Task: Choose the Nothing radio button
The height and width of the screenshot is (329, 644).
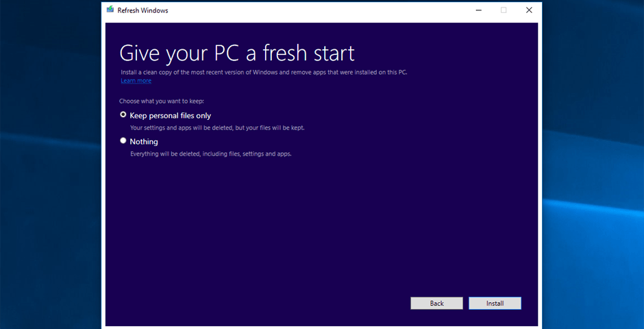Action: point(123,141)
